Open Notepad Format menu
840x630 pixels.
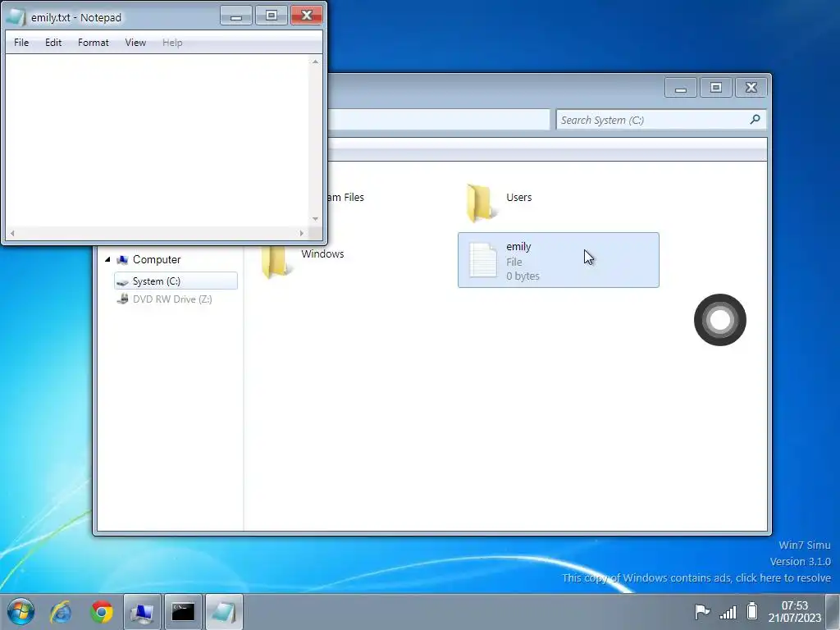click(x=94, y=43)
